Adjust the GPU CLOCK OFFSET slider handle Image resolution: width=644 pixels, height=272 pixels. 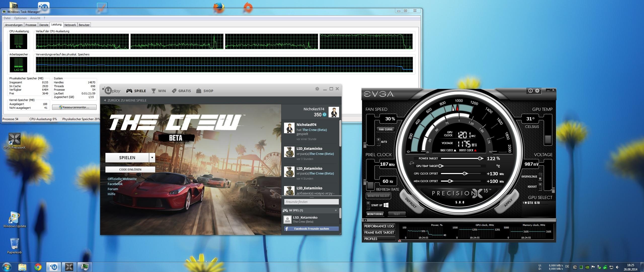(465, 174)
